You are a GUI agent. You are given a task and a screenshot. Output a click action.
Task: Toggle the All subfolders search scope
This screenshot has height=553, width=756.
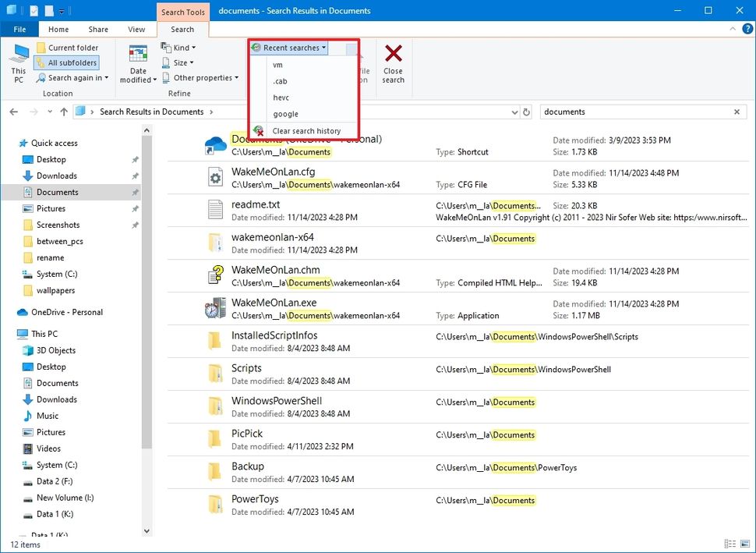tap(72, 62)
